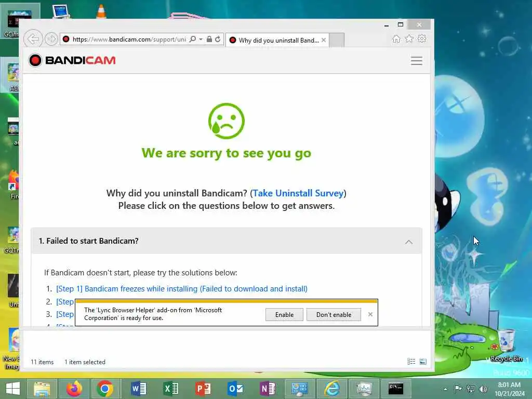Go to the browser Home page icon
The image size is (532, 399).
click(x=396, y=38)
